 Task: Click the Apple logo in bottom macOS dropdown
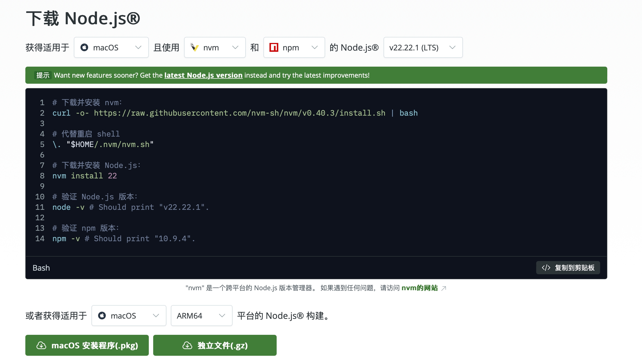(x=102, y=316)
